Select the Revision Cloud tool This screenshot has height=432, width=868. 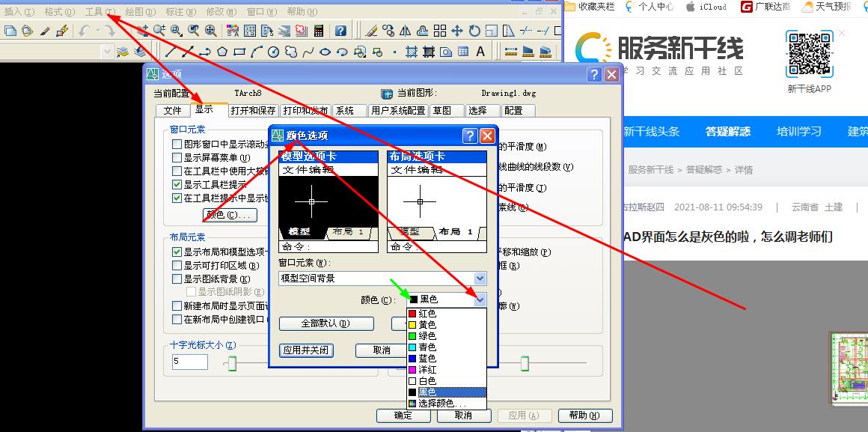point(290,52)
